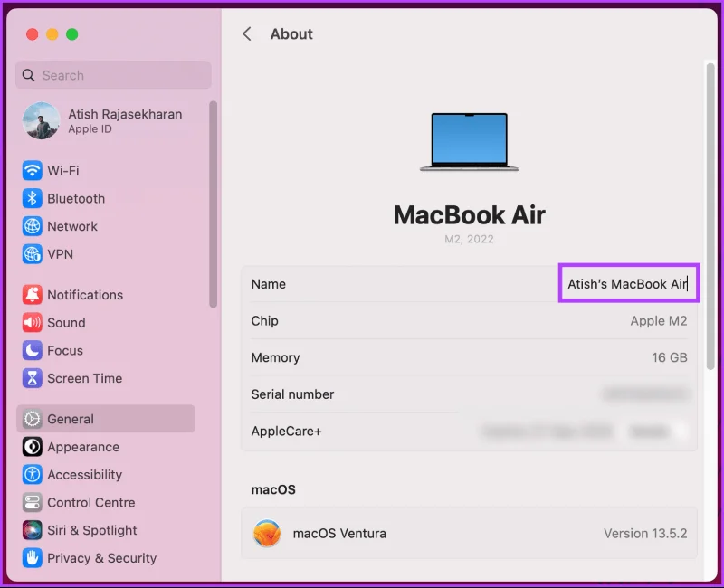724x588 pixels.
Task: Select the Network globe icon
Action: click(32, 226)
